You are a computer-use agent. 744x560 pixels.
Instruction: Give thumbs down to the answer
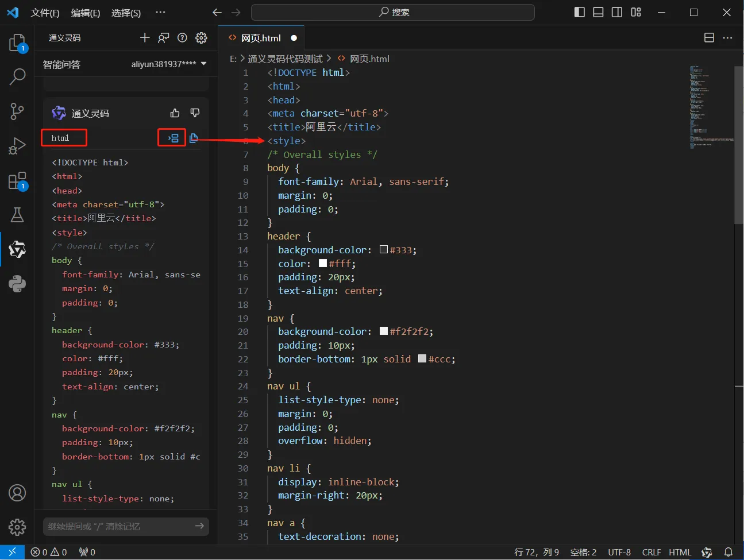pyautogui.click(x=195, y=113)
